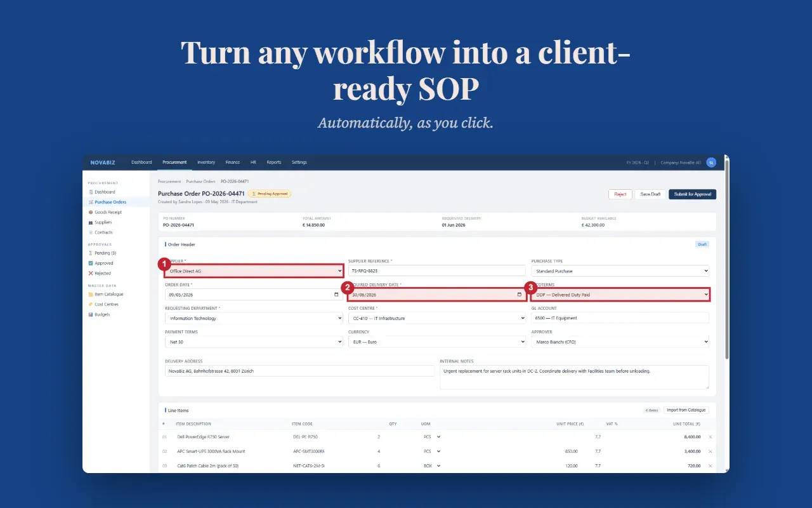Click the line total '3,400.00'

[x=692, y=451]
